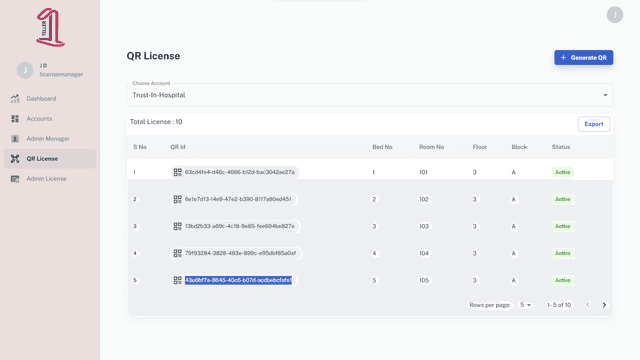Screen dimensions: 640x360
Task: Click the Export button
Action: point(593,124)
